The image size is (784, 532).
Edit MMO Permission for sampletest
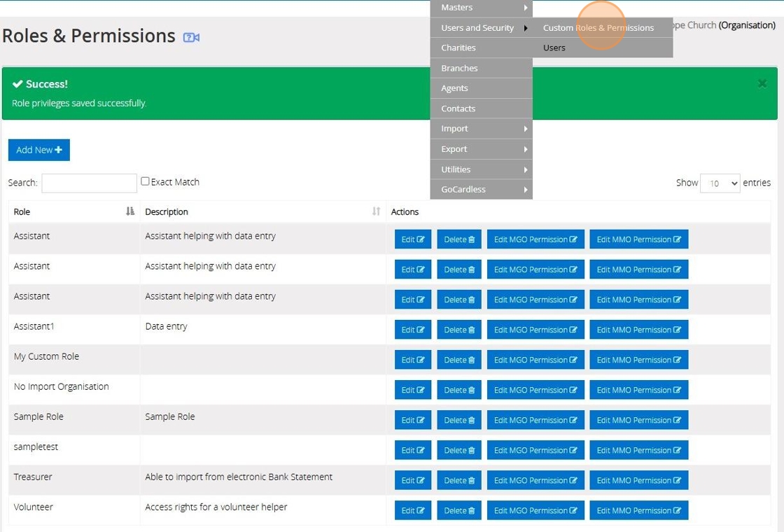pos(639,450)
